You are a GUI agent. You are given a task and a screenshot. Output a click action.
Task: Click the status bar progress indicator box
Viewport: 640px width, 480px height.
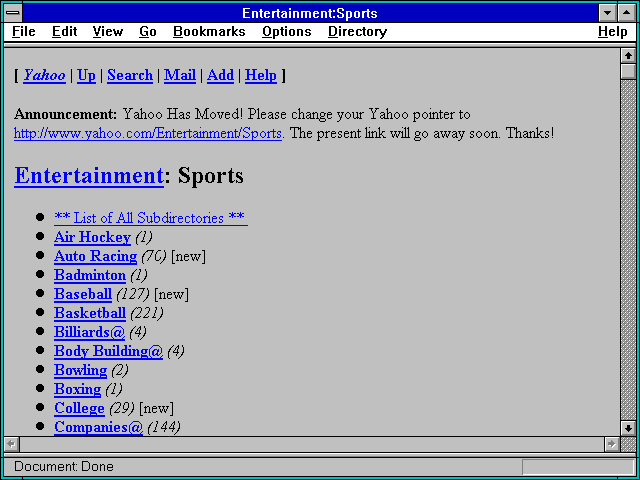[x=578, y=467]
